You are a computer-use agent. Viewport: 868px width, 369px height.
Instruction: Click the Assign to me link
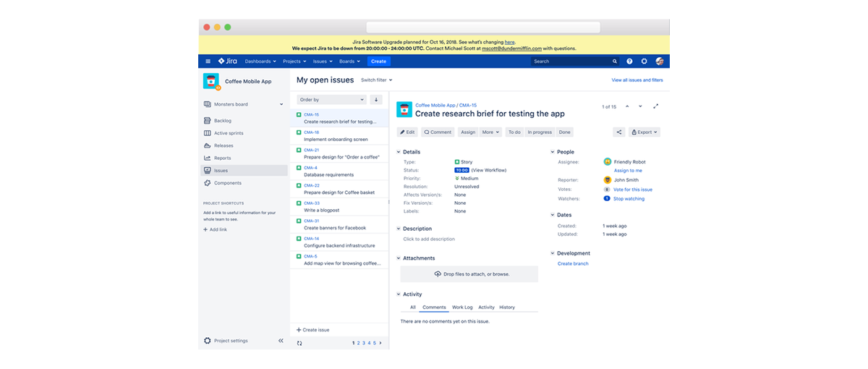628,171
